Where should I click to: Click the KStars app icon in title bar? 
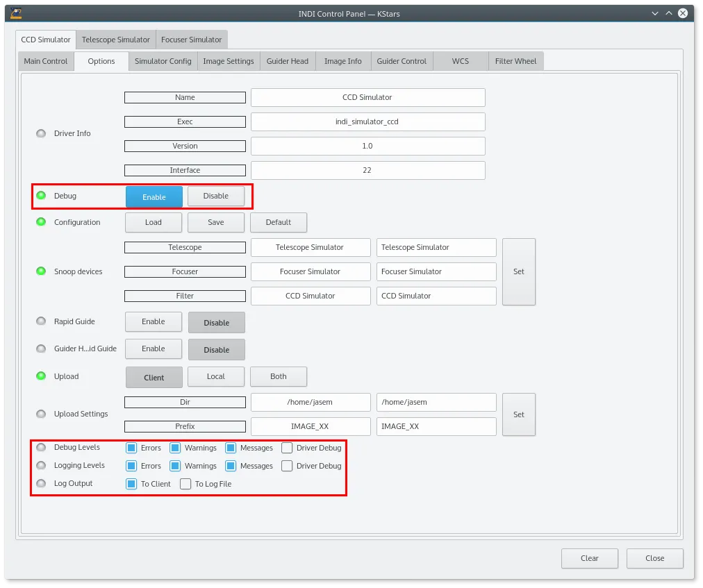coord(16,13)
